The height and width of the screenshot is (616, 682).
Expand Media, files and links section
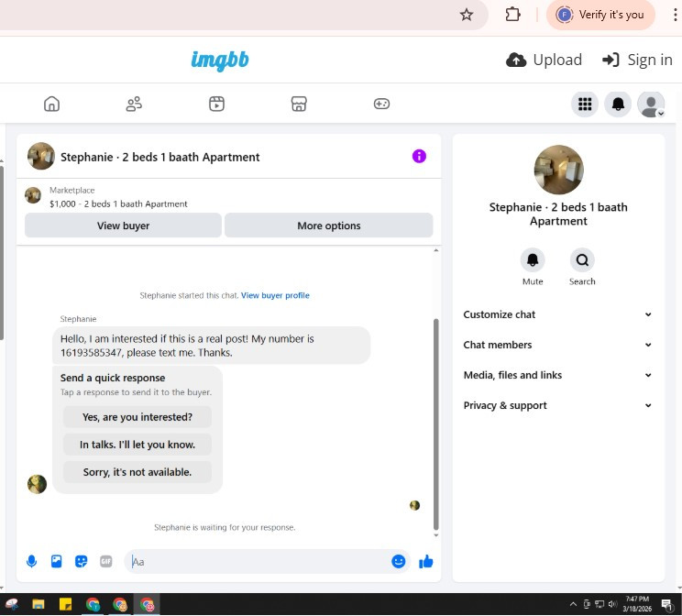pos(557,375)
